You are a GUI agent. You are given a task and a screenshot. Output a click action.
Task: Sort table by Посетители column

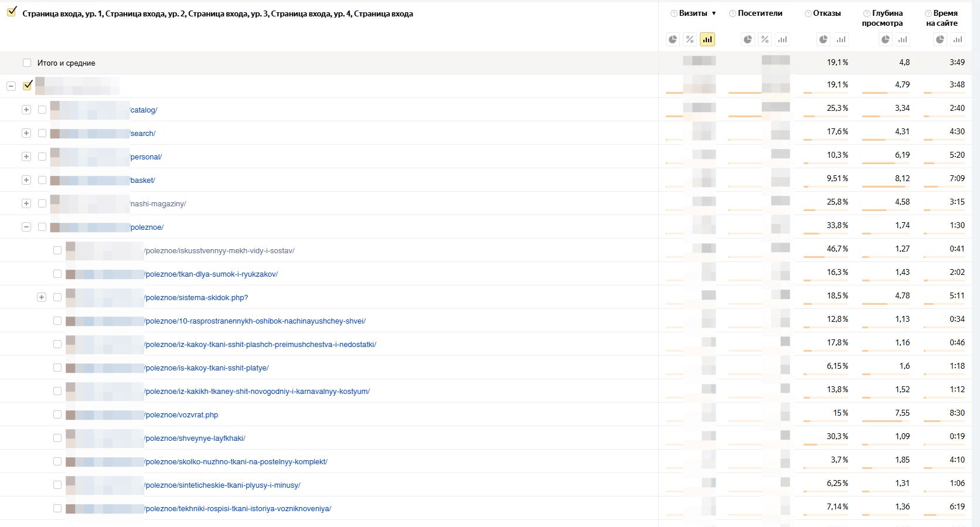pos(760,13)
